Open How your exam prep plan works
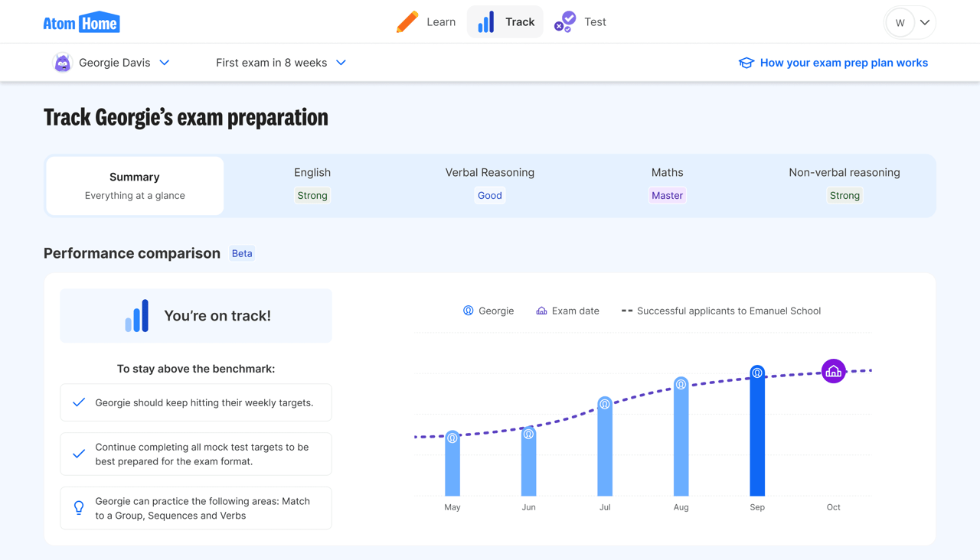The width and height of the screenshot is (980, 560). [843, 63]
